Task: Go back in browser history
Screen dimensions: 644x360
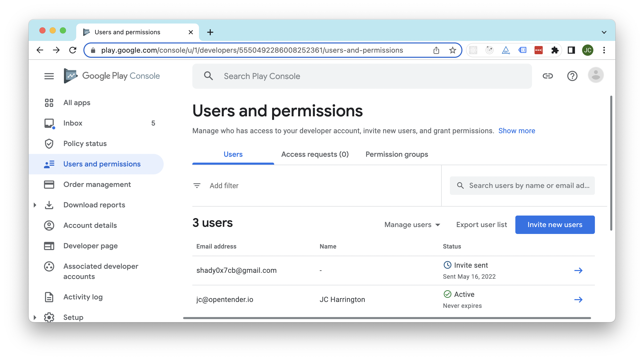Action: point(40,50)
